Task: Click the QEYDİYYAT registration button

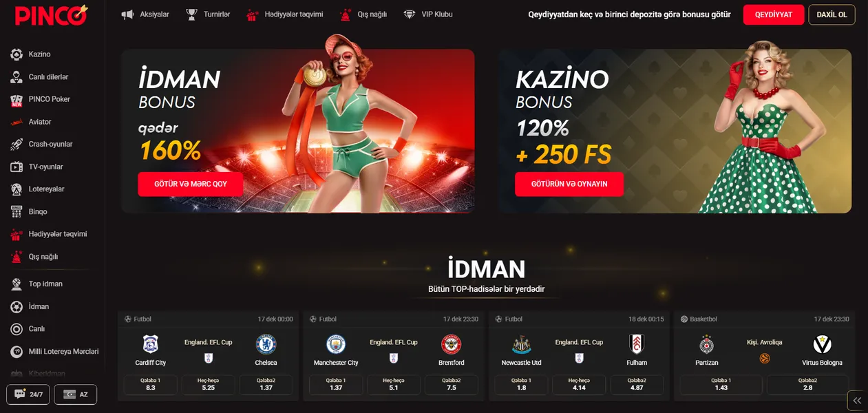Action: click(x=774, y=14)
